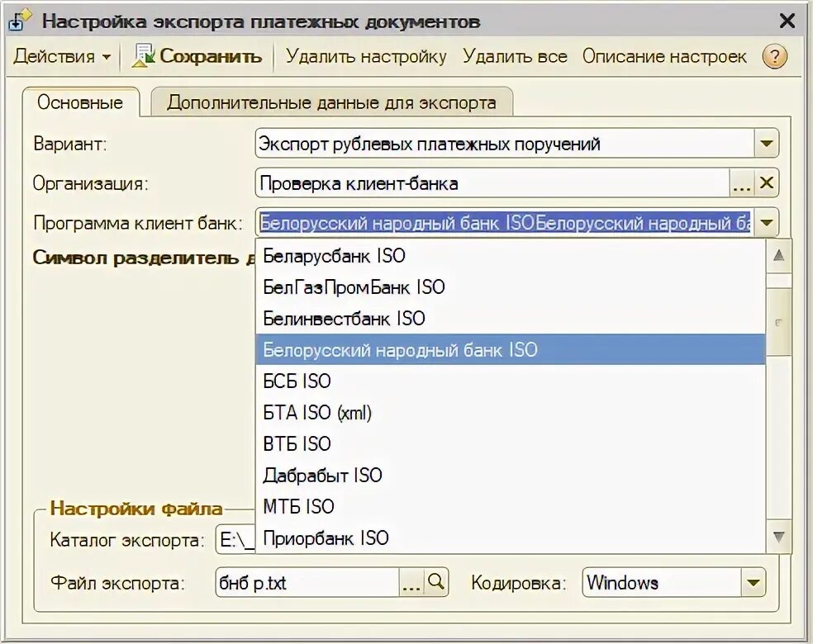Click the Организация field Проверка клиент-банка

coord(492,182)
